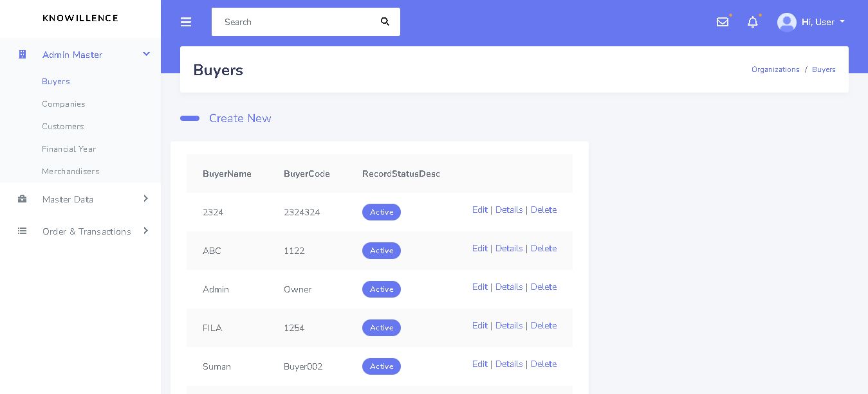Viewport: 868px width, 394px height.
Task: Expand the Master Data chevron
Action: pos(145,199)
